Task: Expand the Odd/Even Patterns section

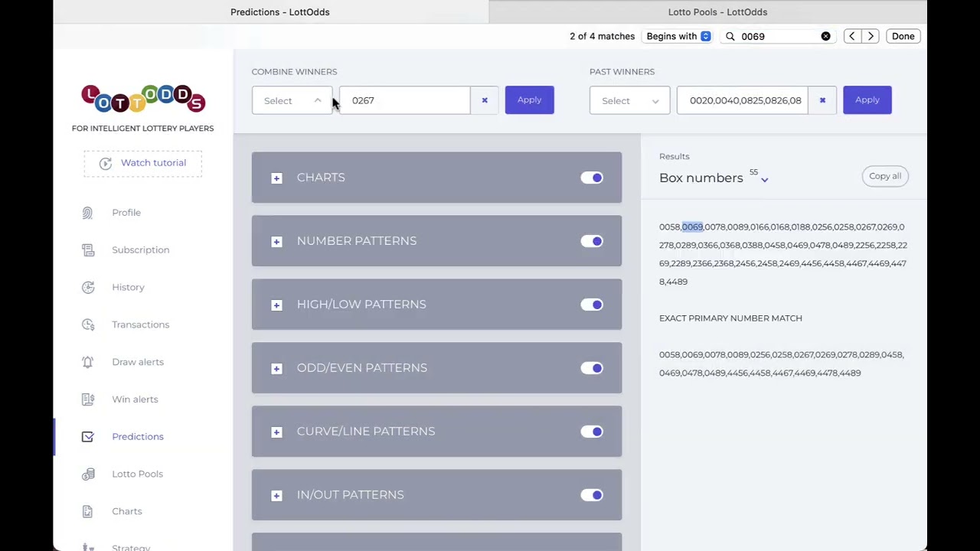Action: pos(276,368)
